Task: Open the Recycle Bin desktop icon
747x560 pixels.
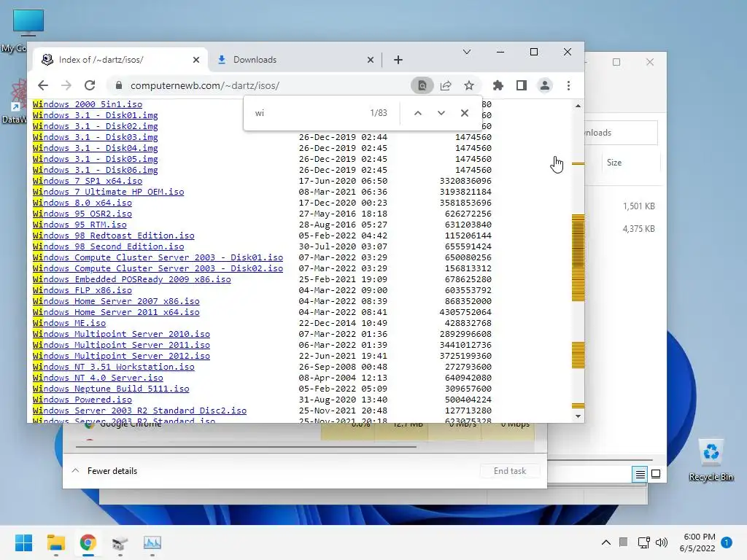Action: [711, 460]
